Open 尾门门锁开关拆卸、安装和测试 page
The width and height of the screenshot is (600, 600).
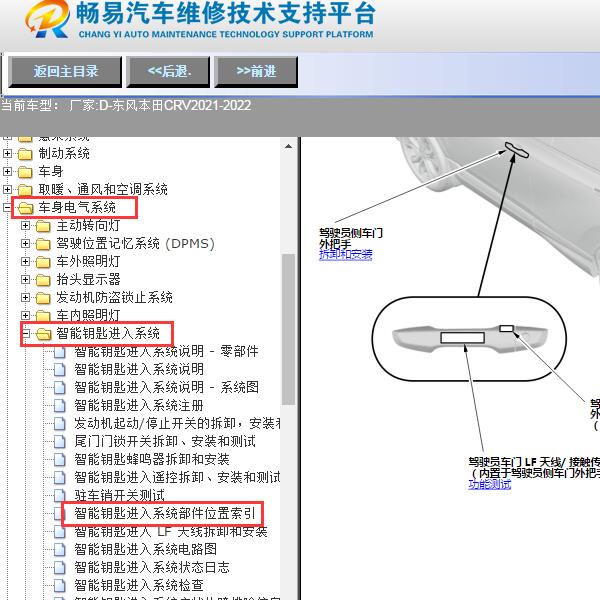click(165, 441)
